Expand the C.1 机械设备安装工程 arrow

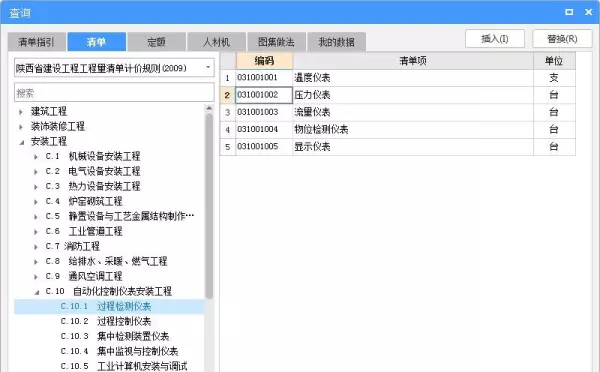[36, 157]
